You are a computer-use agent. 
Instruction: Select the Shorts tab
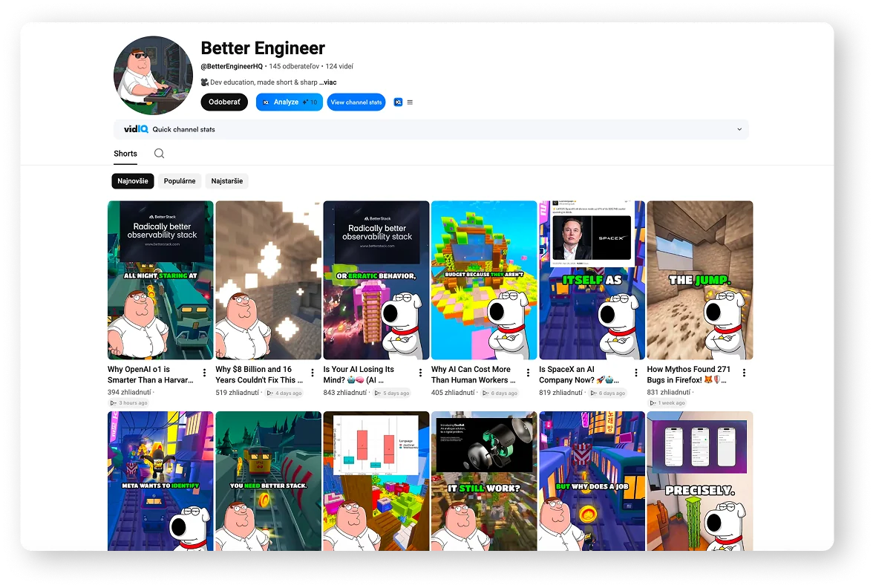tap(125, 154)
